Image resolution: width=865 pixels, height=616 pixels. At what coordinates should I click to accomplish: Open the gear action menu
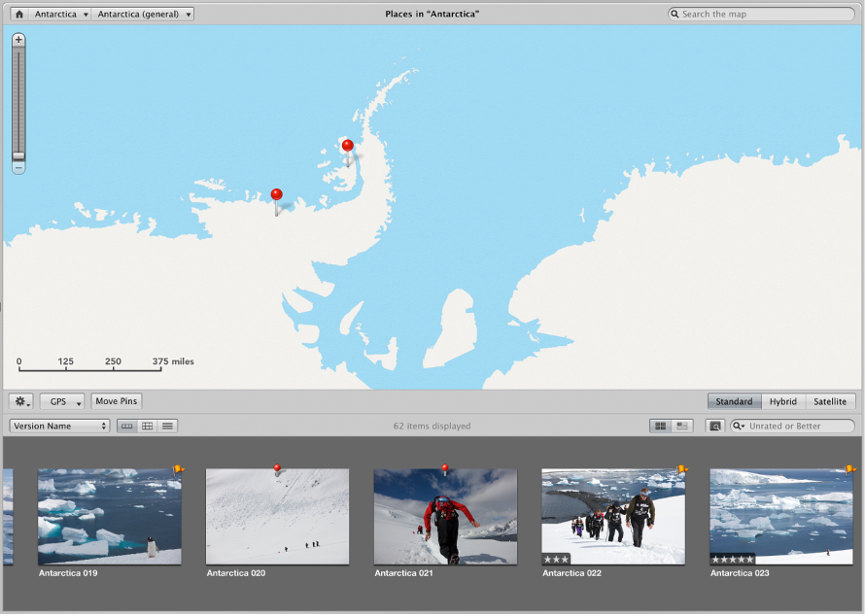click(x=20, y=401)
